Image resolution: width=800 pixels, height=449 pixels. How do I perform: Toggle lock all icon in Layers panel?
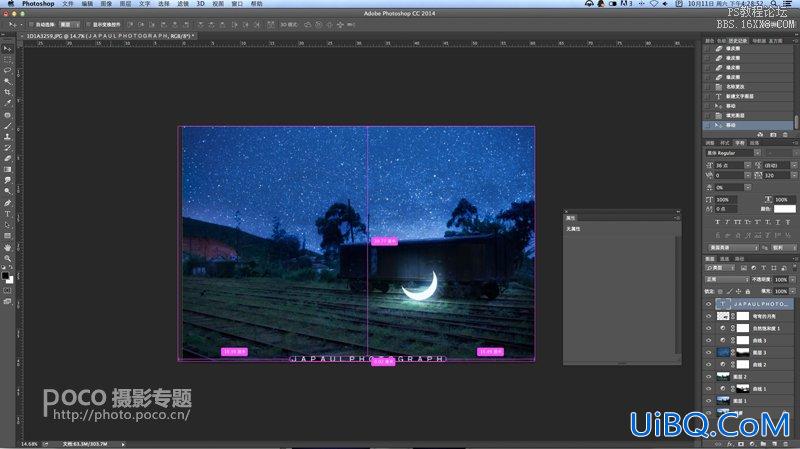[747, 291]
